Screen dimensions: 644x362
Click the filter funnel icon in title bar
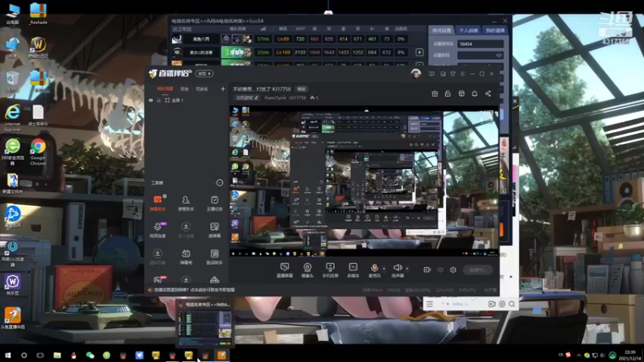tap(452, 74)
